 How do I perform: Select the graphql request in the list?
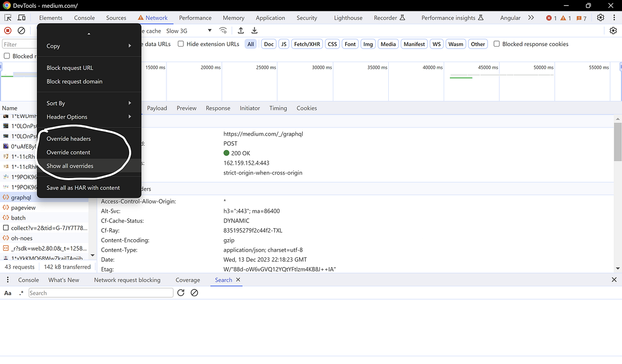(22, 197)
